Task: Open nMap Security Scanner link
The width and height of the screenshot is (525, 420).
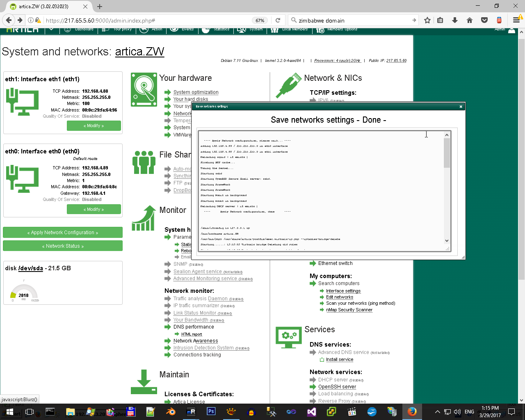Action: tap(349, 310)
